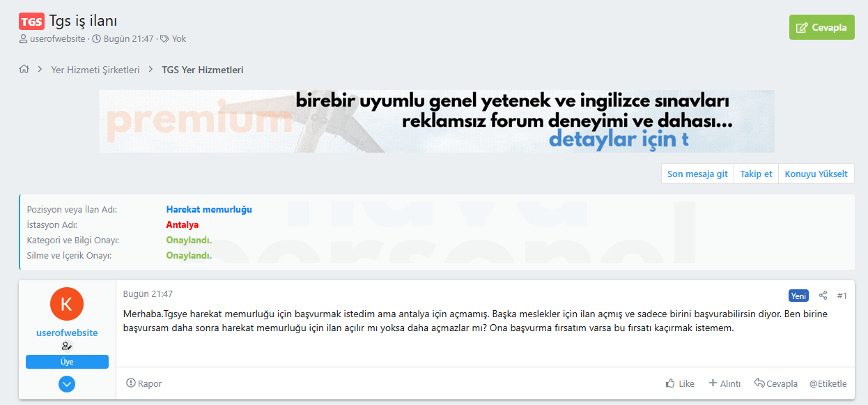The height and width of the screenshot is (405, 868).
Task: Click the Antalya station value
Action: pos(183,224)
